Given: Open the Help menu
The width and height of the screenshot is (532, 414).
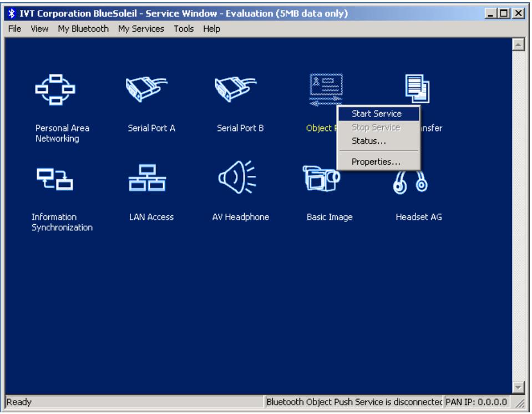Looking at the screenshot, I should (x=212, y=29).
